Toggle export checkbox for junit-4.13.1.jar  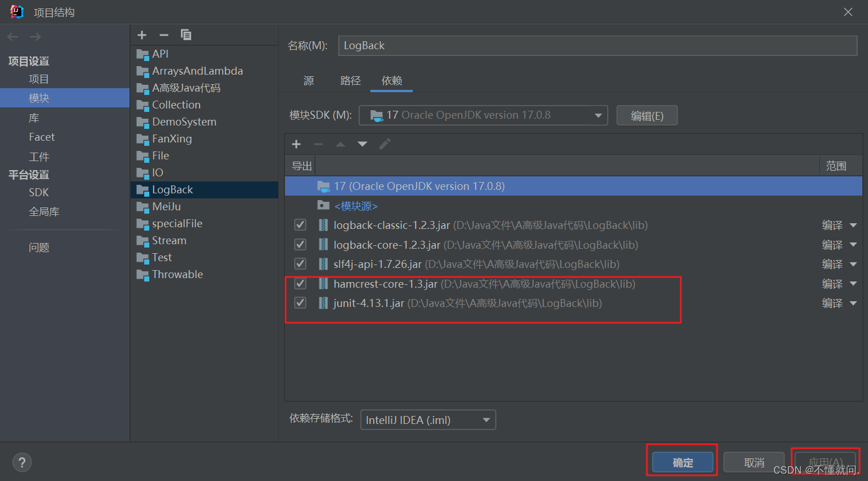[x=300, y=303]
